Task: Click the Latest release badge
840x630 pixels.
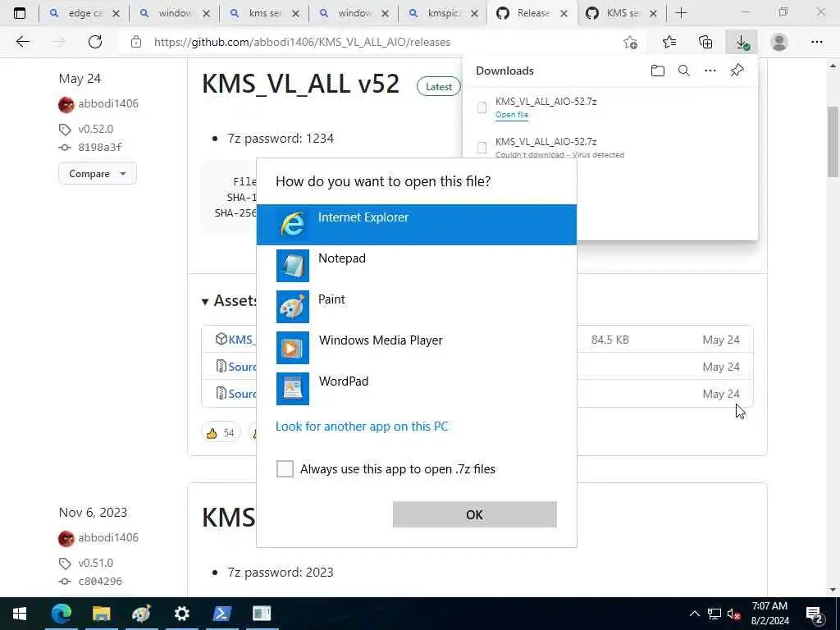Action: [x=438, y=87]
